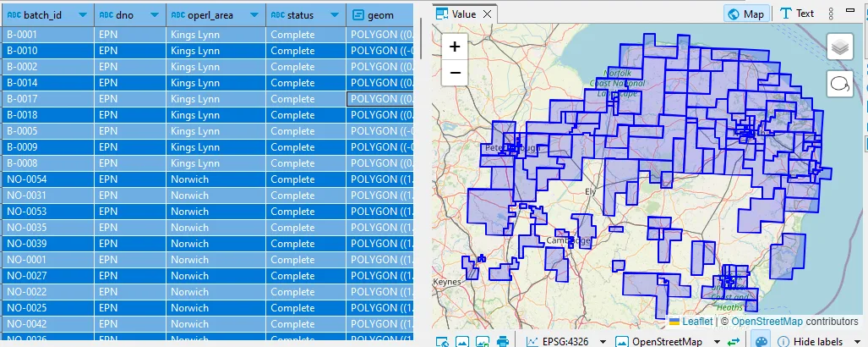868x347 pixels.
Task: Open the batch_id column filter dropdown
Action: [x=82, y=15]
